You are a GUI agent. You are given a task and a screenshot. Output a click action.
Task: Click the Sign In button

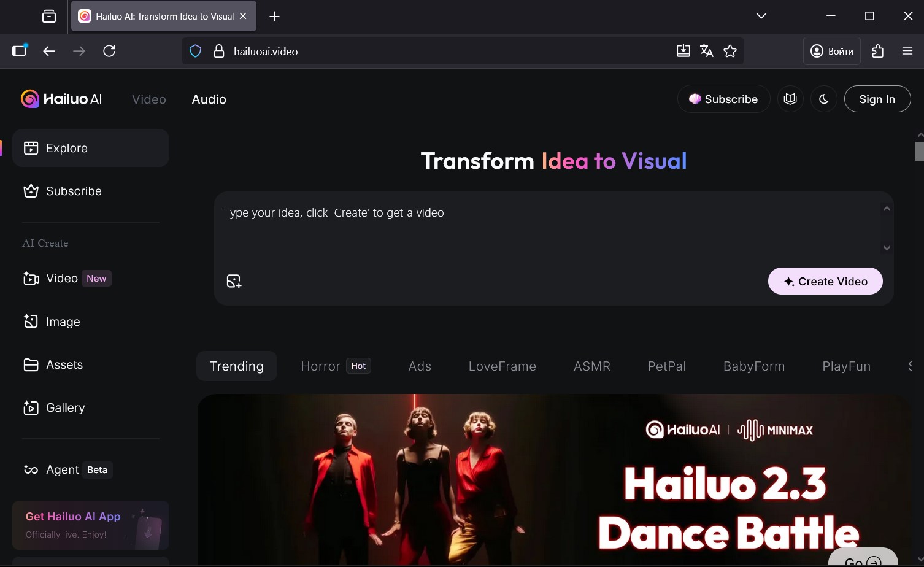[x=877, y=99]
